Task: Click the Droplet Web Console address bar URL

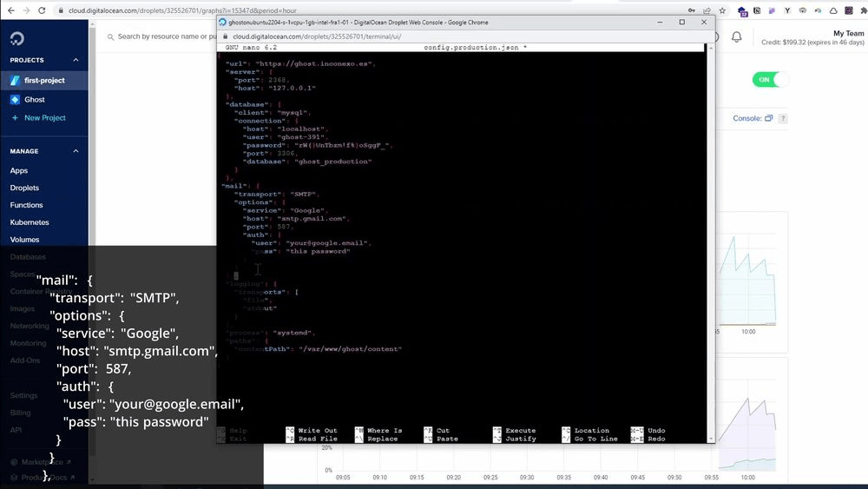Action: click(x=317, y=36)
